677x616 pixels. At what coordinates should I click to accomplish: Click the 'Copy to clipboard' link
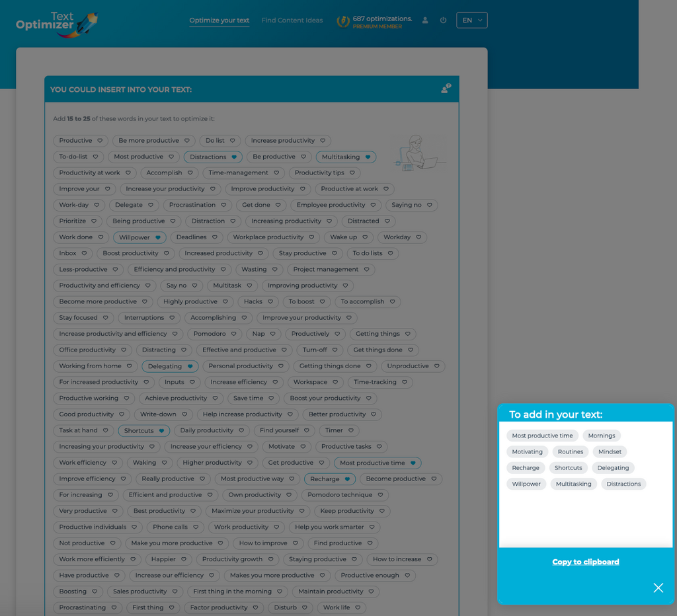click(585, 562)
